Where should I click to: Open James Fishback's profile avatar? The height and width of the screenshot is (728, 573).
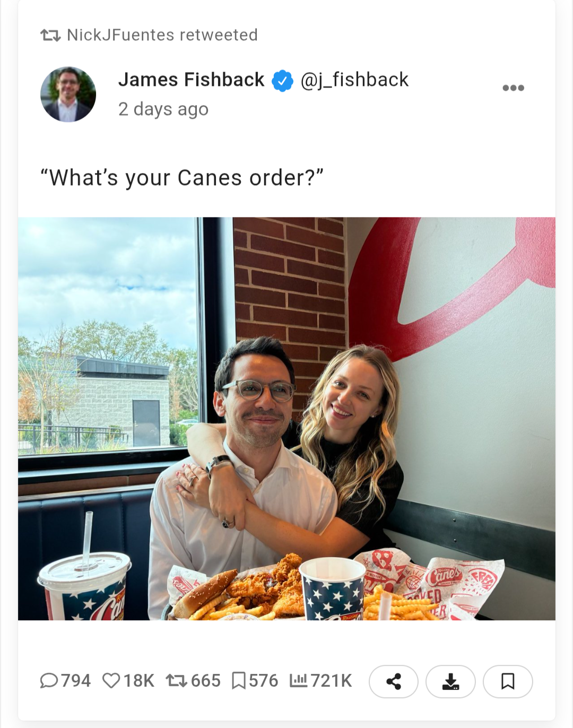tap(68, 94)
